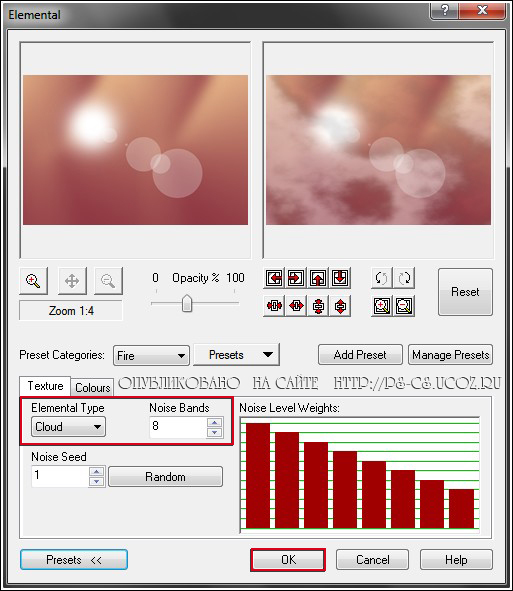Image resolution: width=513 pixels, height=591 pixels.
Task: Click the Opacity % slider thumb
Action: tap(187, 303)
